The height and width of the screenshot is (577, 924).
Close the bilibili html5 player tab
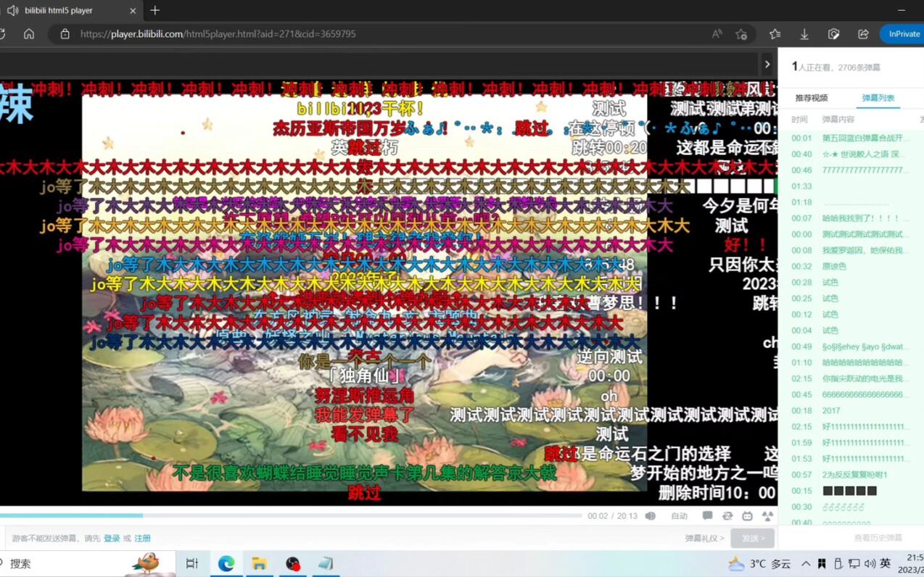(x=133, y=11)
